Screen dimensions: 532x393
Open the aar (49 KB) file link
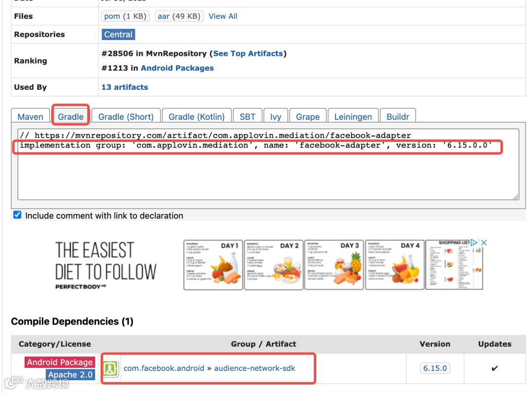tap(179, 16)
